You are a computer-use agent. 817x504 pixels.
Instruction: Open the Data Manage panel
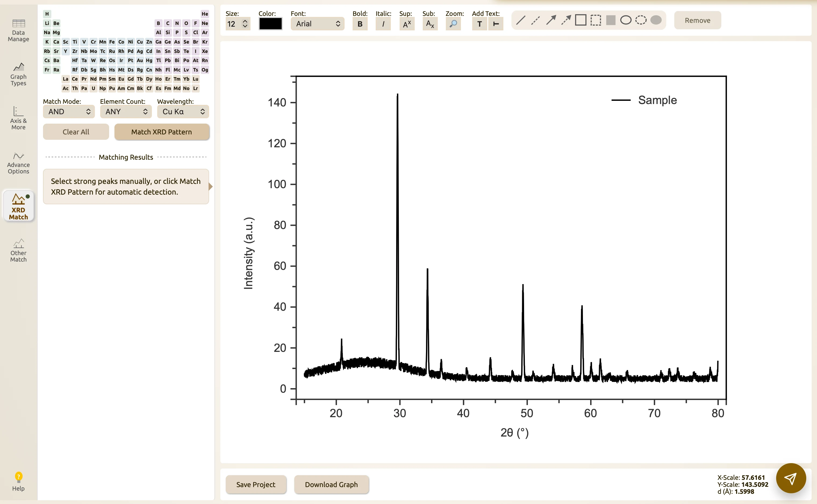tap(18, 31)
